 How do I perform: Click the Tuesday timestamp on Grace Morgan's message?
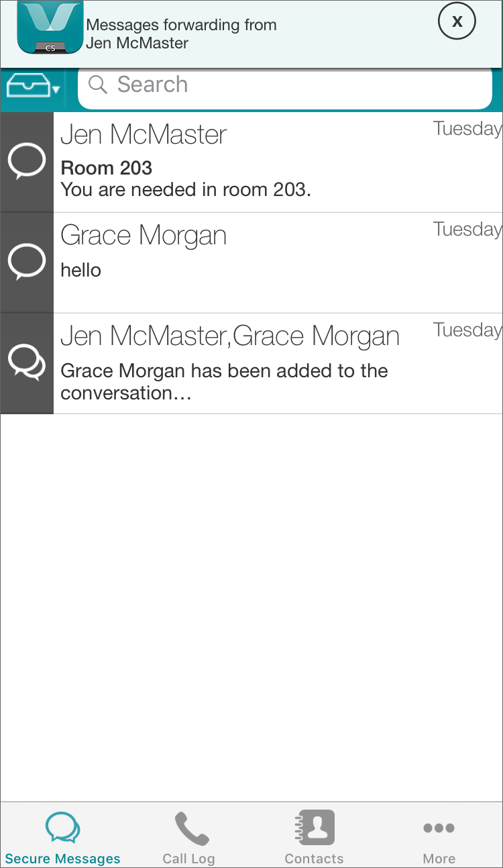point(467,229)
